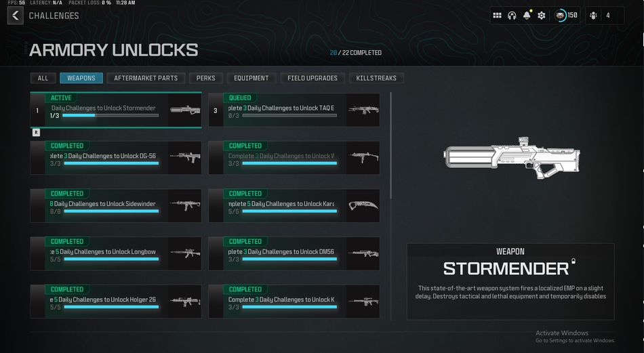Image resolution: width=644 pixels, height=353 pixels.
Task: Select the completed Unlock Holger 26 challenge
Action: point(116,302)
